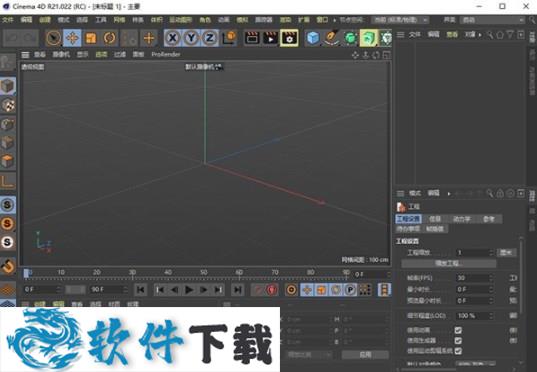This screenshot has height=372, width=537.
Task: Render the active view clapperboard icon
Action: (x=252, y=38)
